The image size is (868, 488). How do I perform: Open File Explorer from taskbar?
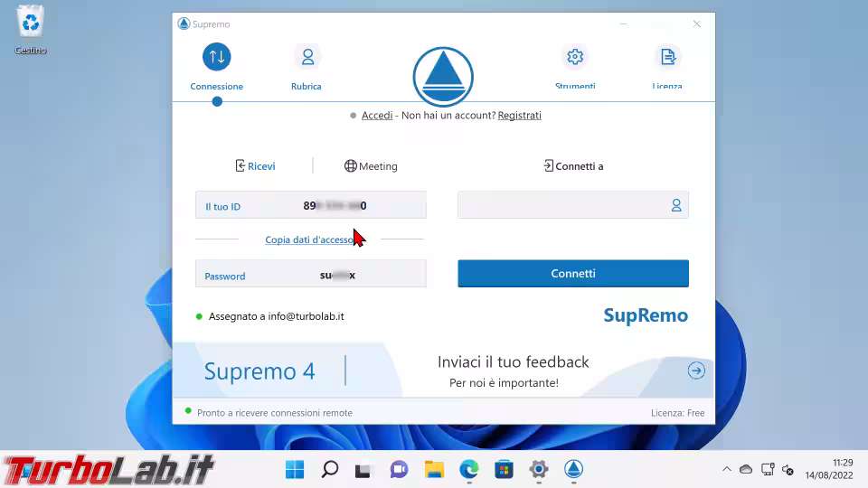click(x=434, y=470)
